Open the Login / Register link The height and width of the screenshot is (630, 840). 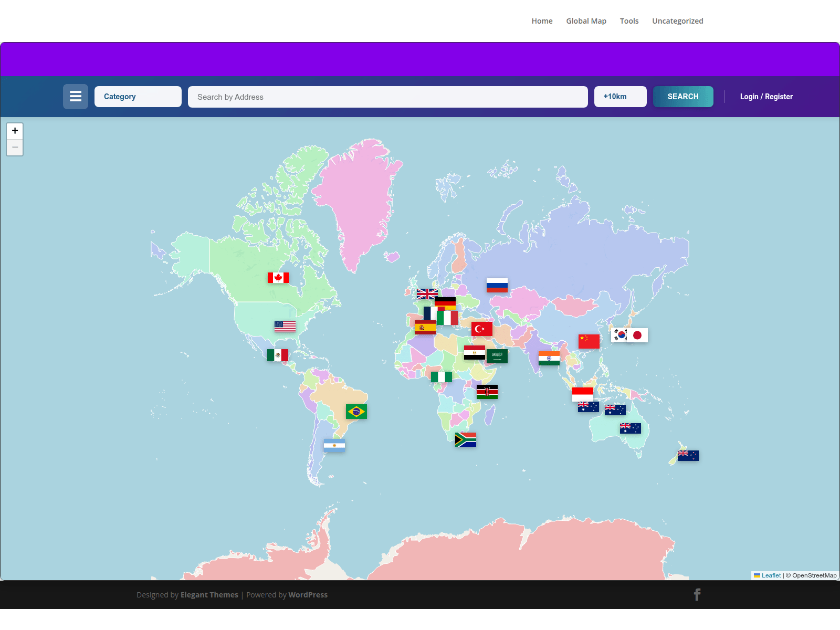pyautogui.click(x=766, y=97)
